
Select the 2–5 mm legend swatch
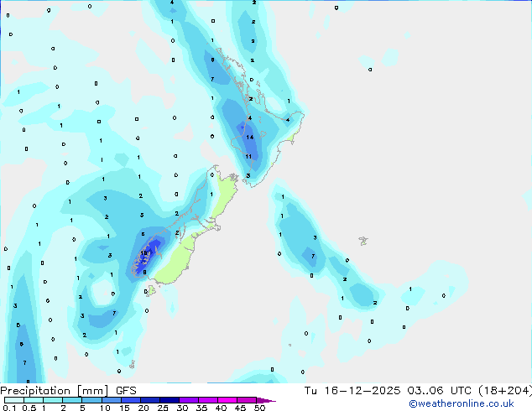pos(72,400)
